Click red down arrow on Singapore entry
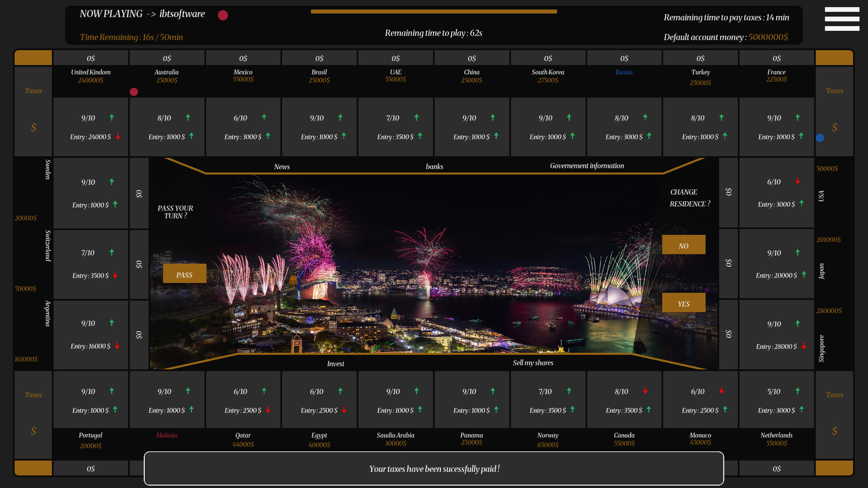The image size is (868, 488). coord(804,346)
